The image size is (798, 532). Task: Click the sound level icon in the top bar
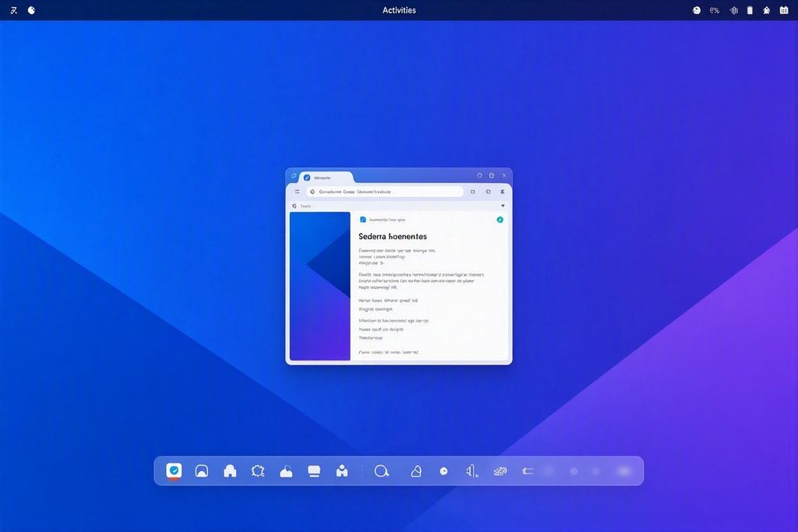click(x=733, y=10)
